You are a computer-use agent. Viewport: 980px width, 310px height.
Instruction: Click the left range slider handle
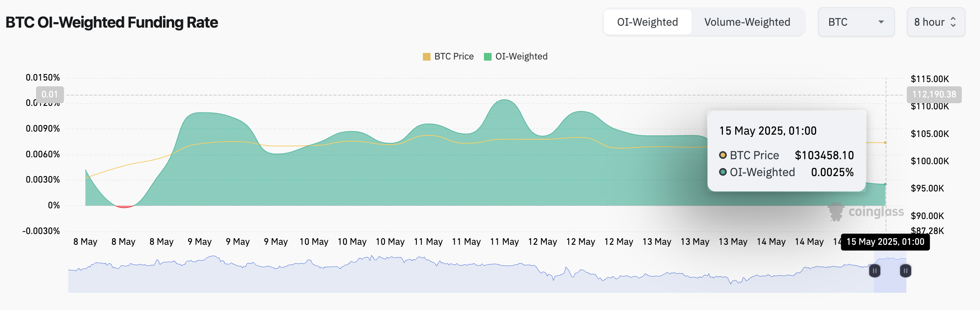(x=874, y=271)
